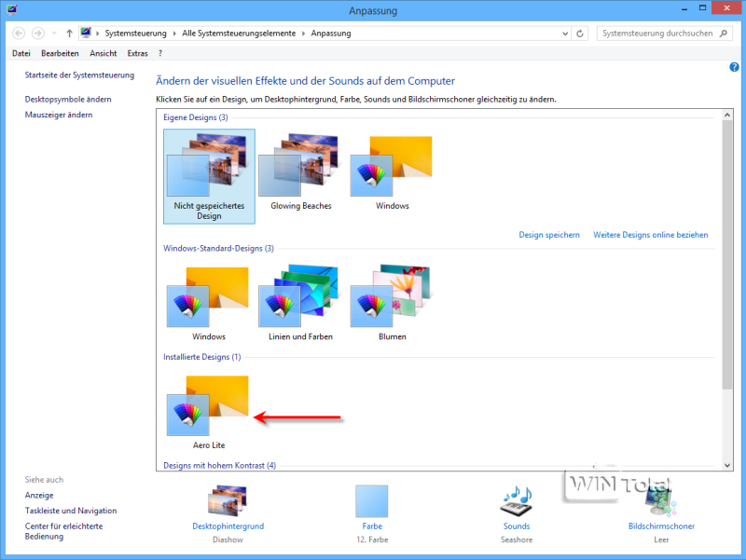
Task: Open the Anzeige link under Siehe auch
Action: tap(39, 496)
